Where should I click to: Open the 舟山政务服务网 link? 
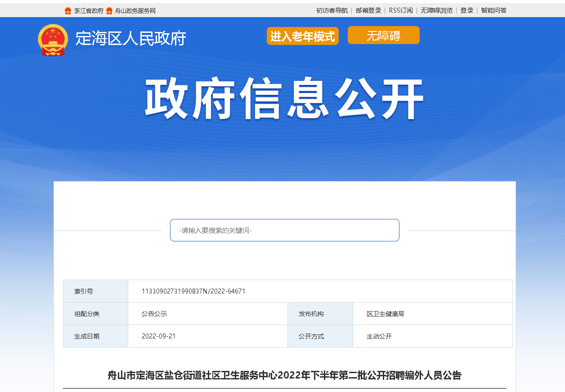click(135, 11)
